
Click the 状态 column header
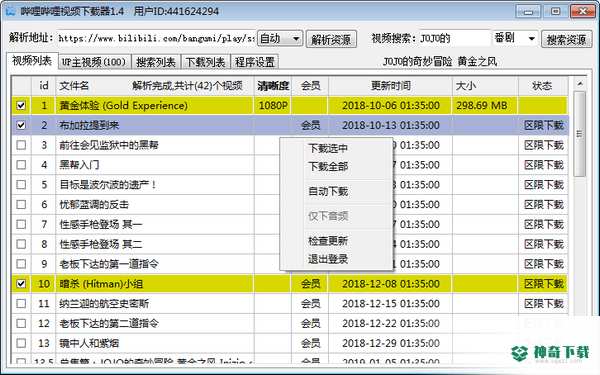tap(543, 86)
